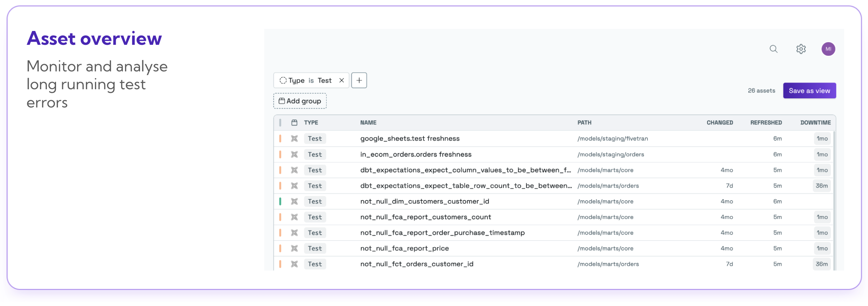Image resolution: width=868 pixels, height=306 pixels.
Task: Click green status bar in not_null_dim_customers_customer_id row
Action: [x=280, y=201]
